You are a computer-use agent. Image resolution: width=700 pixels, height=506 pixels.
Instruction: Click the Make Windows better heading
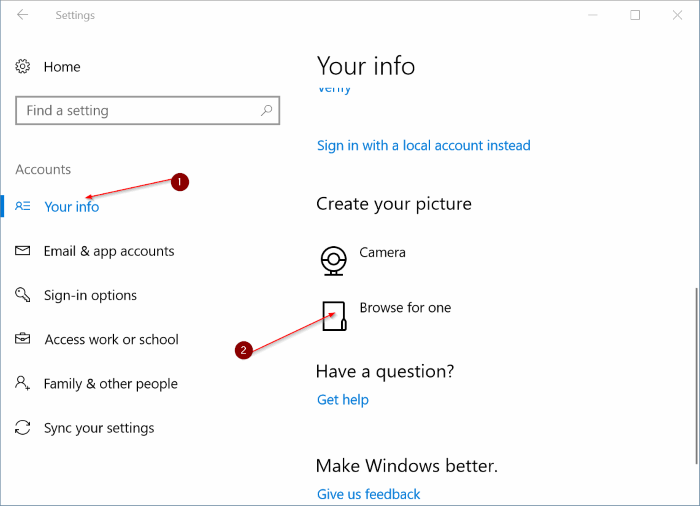click(x=407, y=466)
